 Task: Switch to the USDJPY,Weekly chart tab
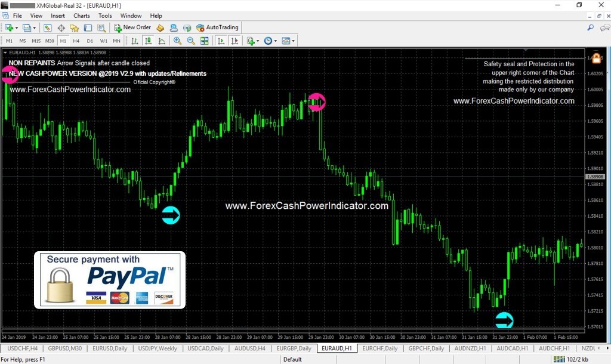pyautogui.click(x=158, y=348)
